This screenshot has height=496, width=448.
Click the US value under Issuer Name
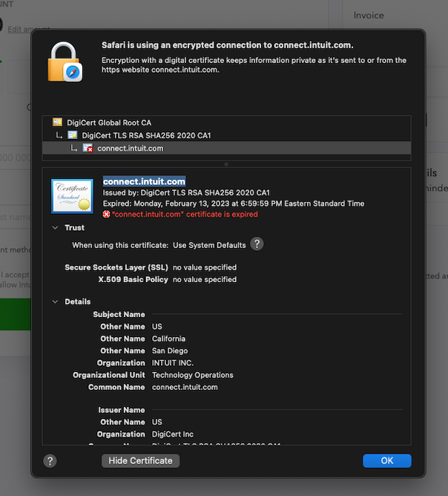tap(157, 422)
